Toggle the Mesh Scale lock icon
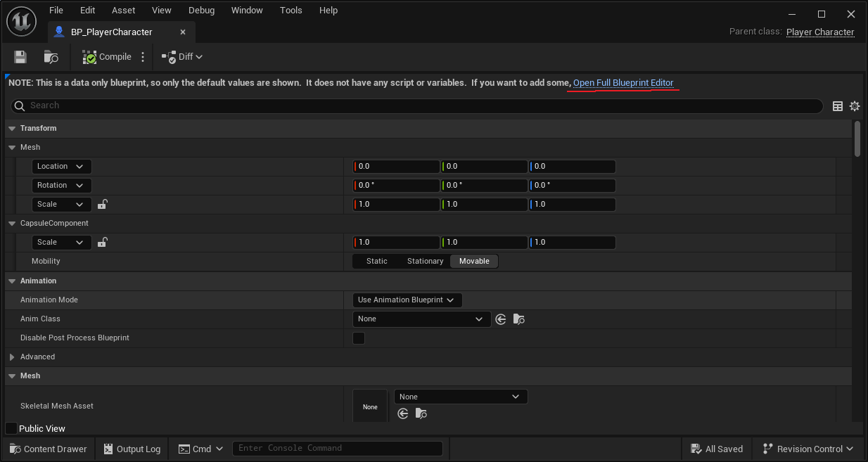 (102, 204)
